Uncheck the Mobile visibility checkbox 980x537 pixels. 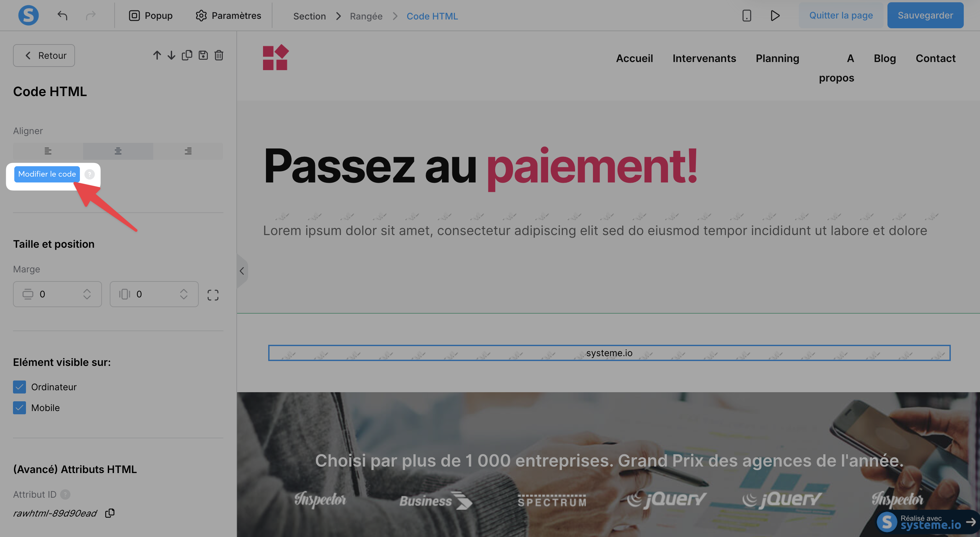pyautogui.click(x=19, y=408)
